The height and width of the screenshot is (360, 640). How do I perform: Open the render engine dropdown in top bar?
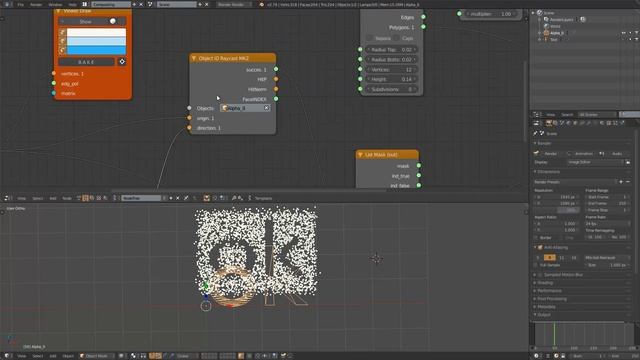233,4
